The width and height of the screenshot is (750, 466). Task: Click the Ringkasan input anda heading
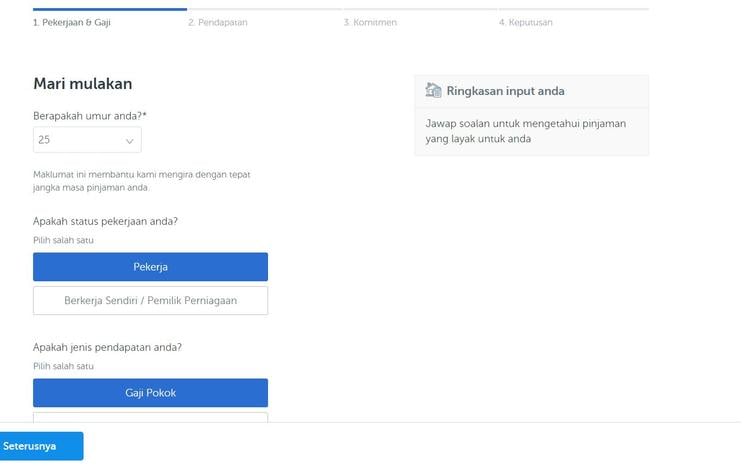point(505,91)
